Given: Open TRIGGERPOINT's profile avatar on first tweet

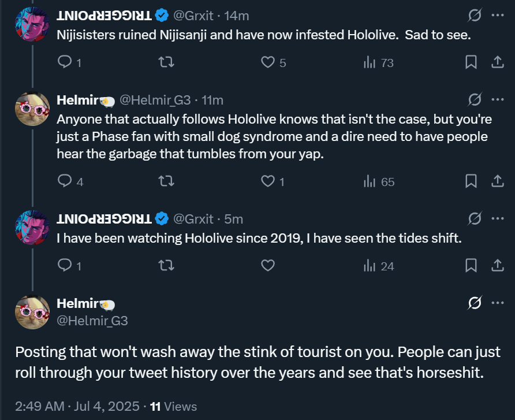Looking at the screenshot, I should (x=32, y=24).
